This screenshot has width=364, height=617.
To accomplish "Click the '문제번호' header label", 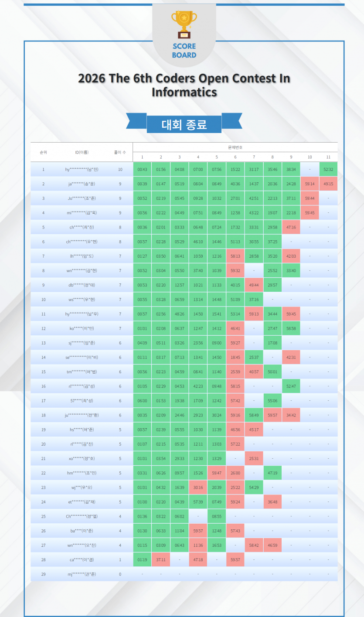I will pyautogui.click(x=235, y=147).
